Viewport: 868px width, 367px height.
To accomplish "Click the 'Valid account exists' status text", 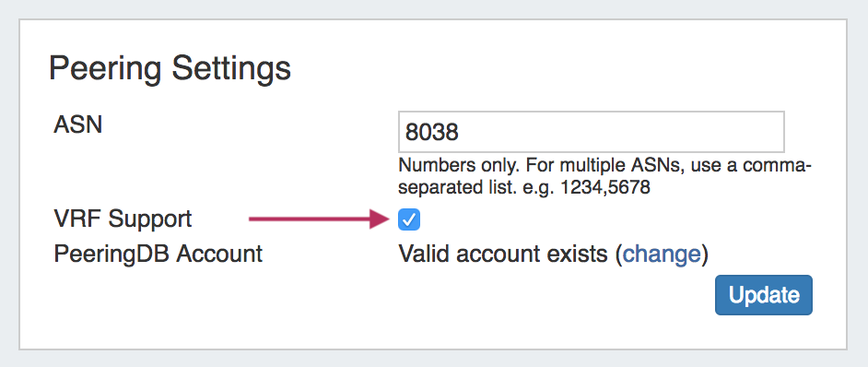I will click(503, 255).
